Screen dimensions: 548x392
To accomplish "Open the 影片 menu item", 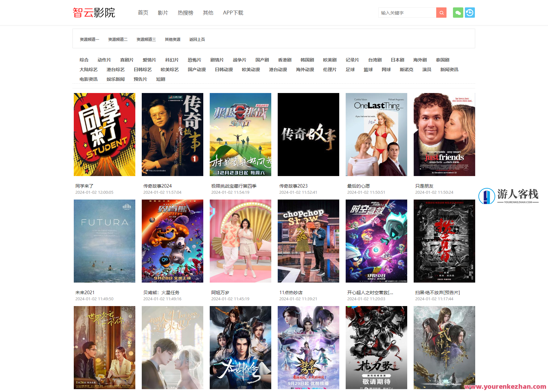I will [163, 13].
